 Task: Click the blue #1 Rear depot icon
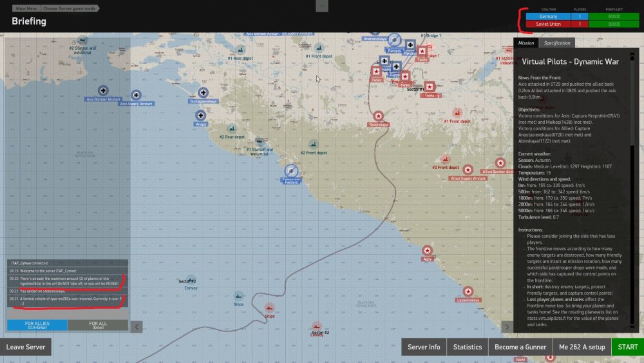[x=240, y=50]
